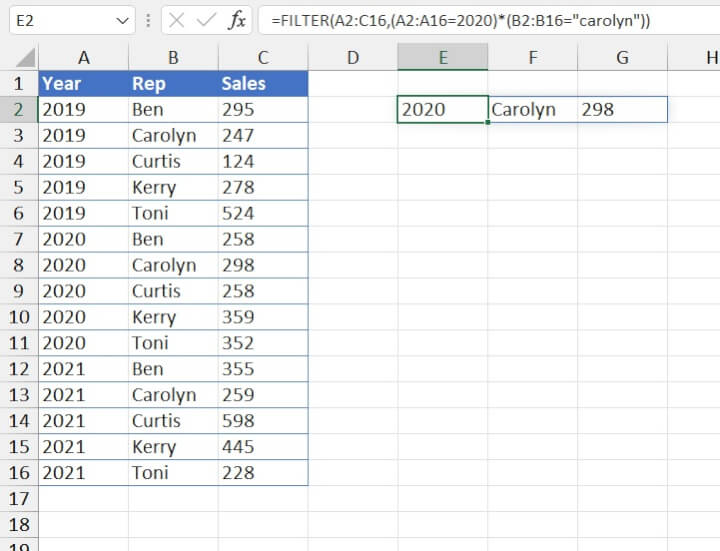Click the Name Box showing E2
This screenshot has width=720, height=551.
click(x=58, y=20)
